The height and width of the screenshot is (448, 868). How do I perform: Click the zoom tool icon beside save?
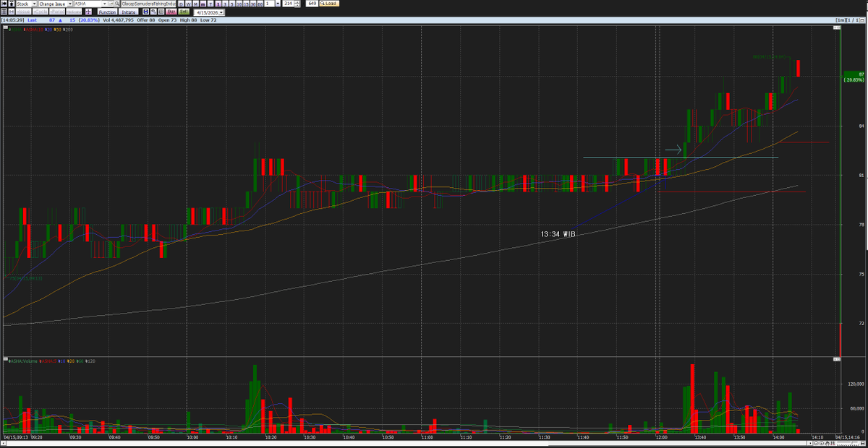coord(153,12)
